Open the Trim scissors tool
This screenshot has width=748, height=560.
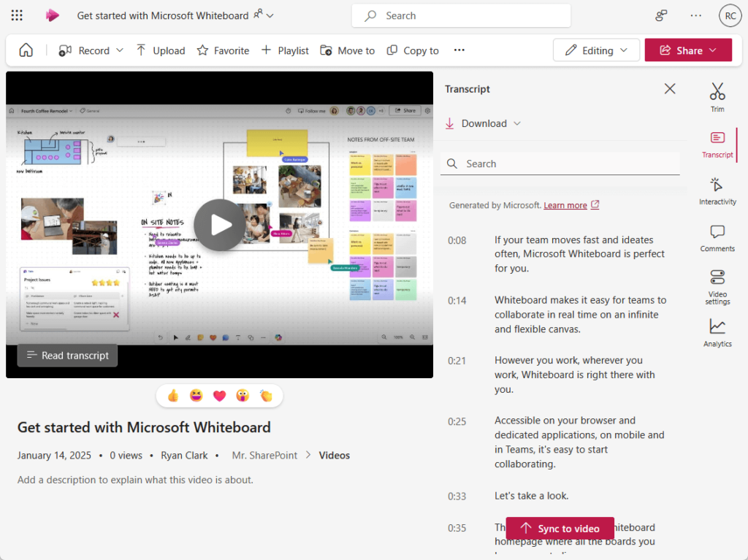(717, 97)
